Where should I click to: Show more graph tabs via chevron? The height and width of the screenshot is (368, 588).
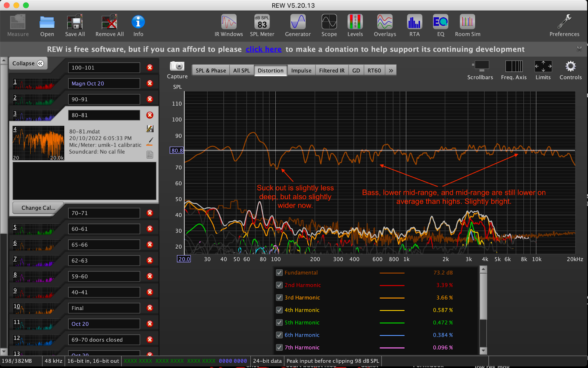tap(391, 71)
